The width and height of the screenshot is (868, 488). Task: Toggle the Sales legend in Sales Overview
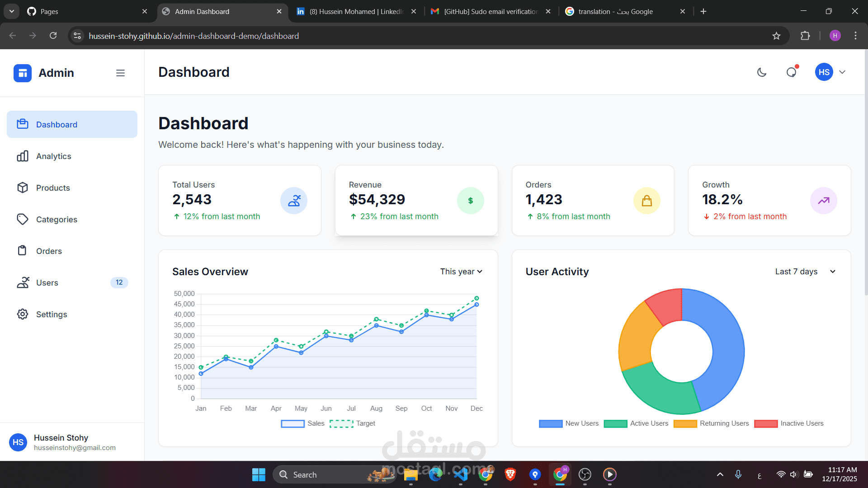(x=303, y=423)
